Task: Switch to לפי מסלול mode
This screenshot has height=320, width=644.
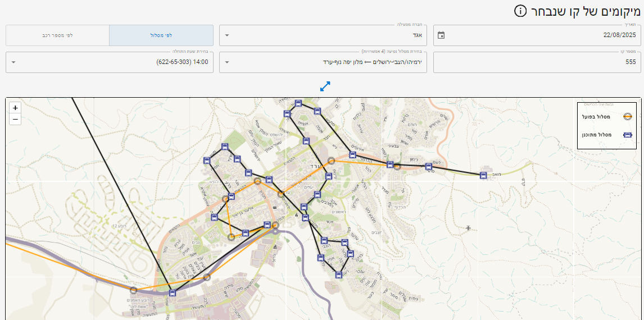Action: pos(161,35)
